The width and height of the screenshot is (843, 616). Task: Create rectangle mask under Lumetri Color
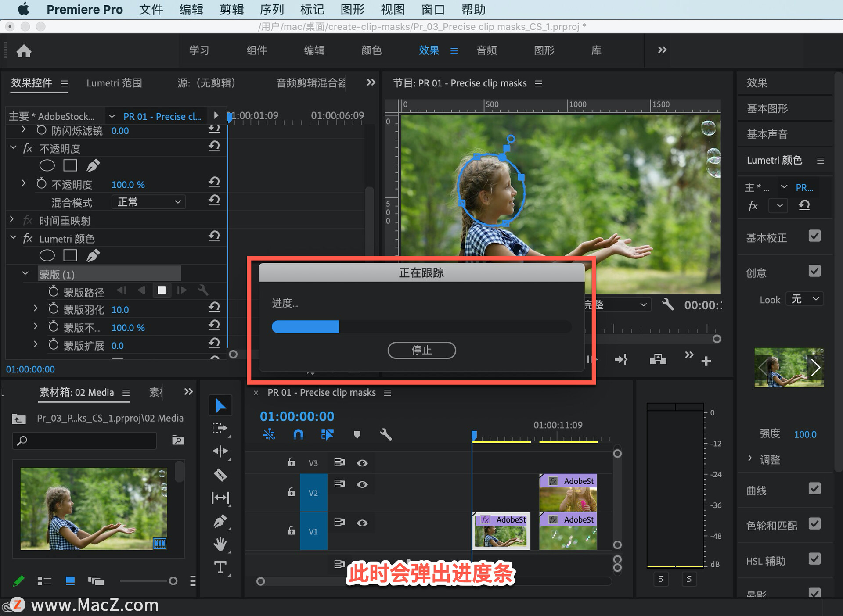coord(70,255)
